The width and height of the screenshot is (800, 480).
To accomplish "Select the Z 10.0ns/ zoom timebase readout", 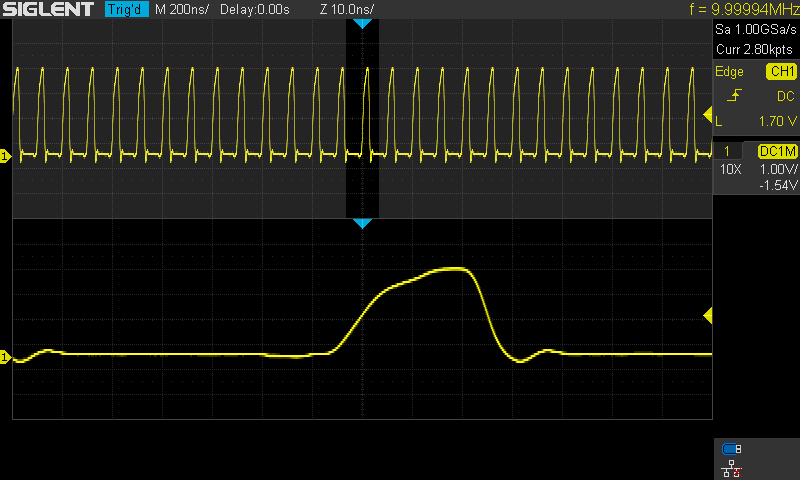I will point(347,9).
